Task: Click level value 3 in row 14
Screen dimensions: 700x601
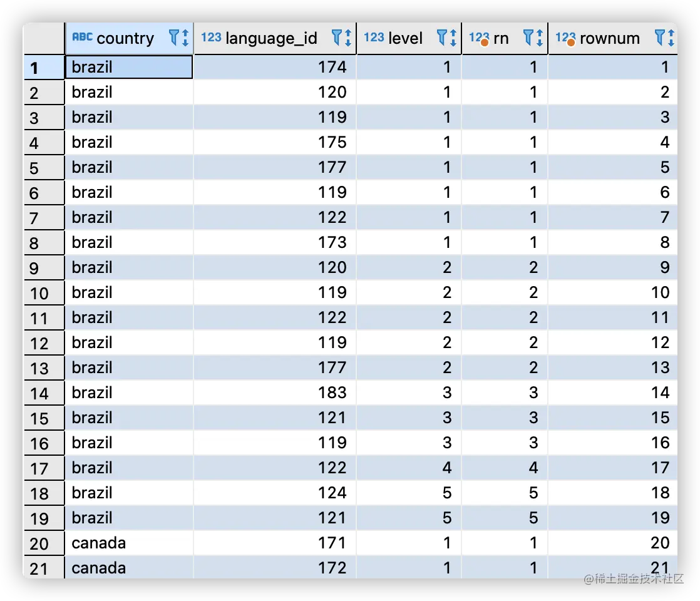Action: (x=447, y=393)
